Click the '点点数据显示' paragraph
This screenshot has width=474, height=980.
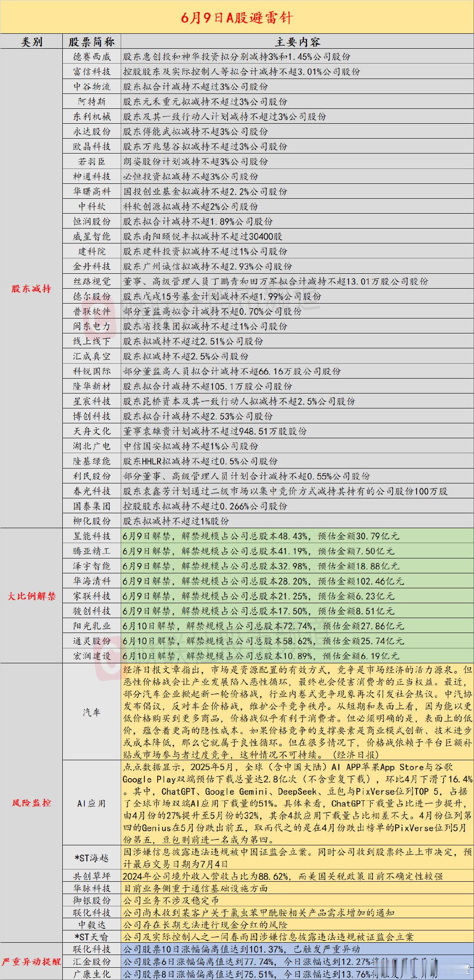pyautogui.click(x=298, y=803)
